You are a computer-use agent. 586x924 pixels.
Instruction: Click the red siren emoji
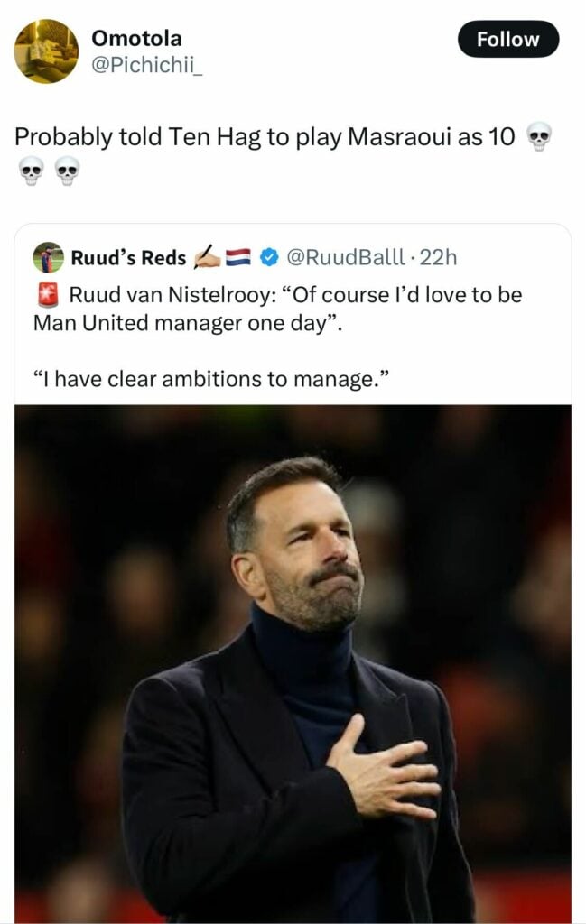click(47, 295)
